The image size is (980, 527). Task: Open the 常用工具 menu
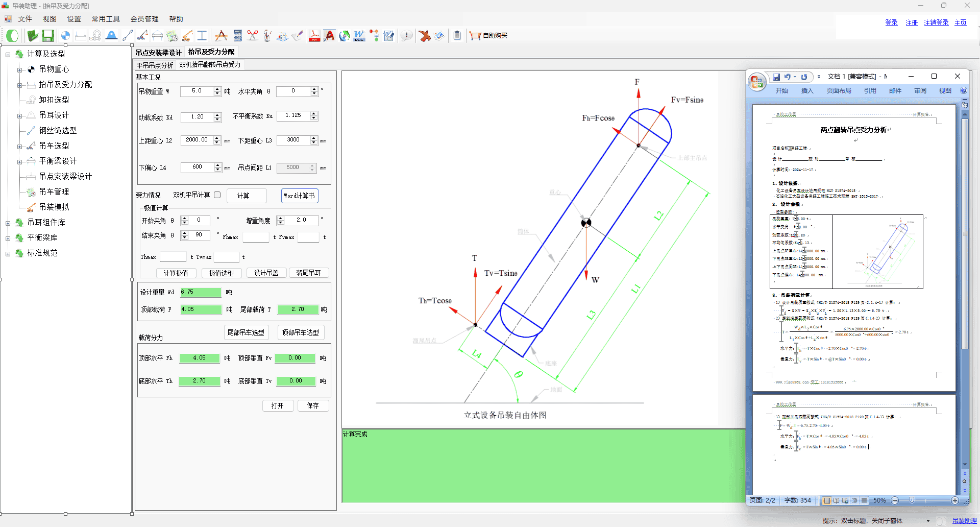pyautogui.click(x=105, y=19)
